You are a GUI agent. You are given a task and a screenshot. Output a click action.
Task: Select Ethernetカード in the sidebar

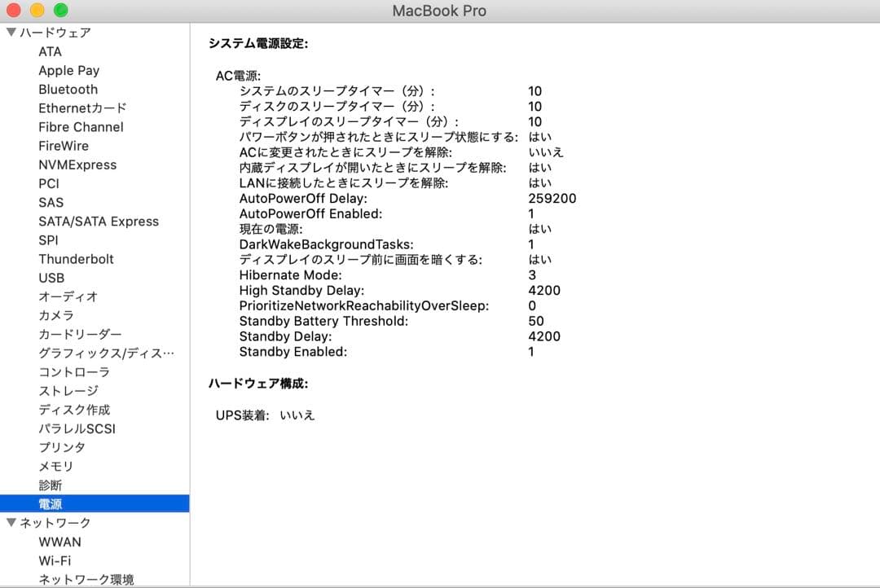pyautogui.click(x=81, y=108)
